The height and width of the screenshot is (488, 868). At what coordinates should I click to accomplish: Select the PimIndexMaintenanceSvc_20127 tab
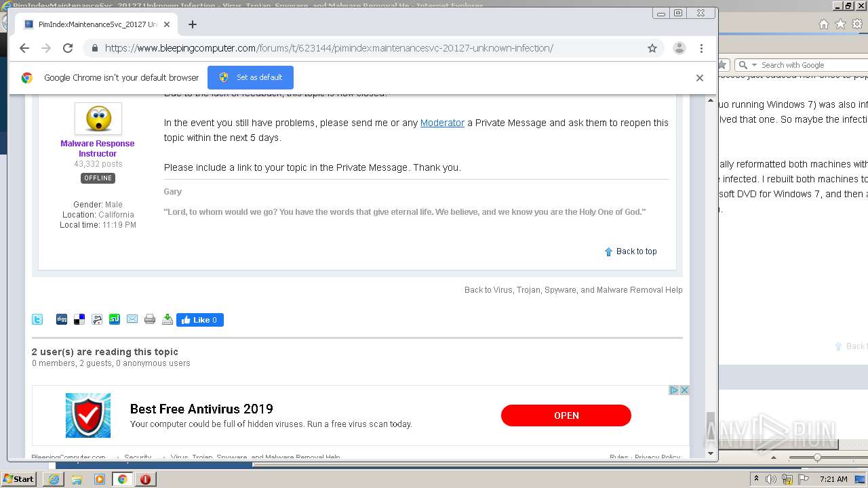[97, 24]
